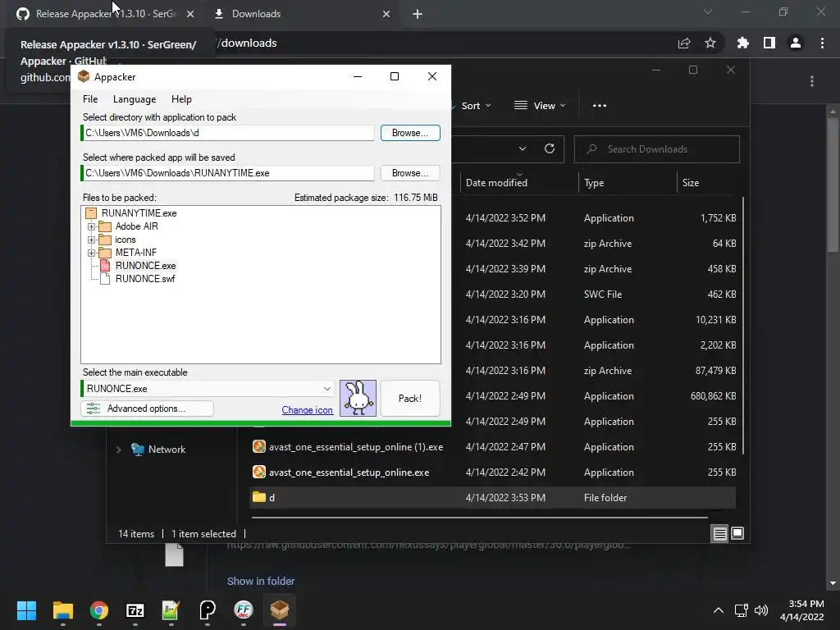Click the RUNONCE.swf file icon
This screenshot has width=840, height=630.
(x=105, y=279)
